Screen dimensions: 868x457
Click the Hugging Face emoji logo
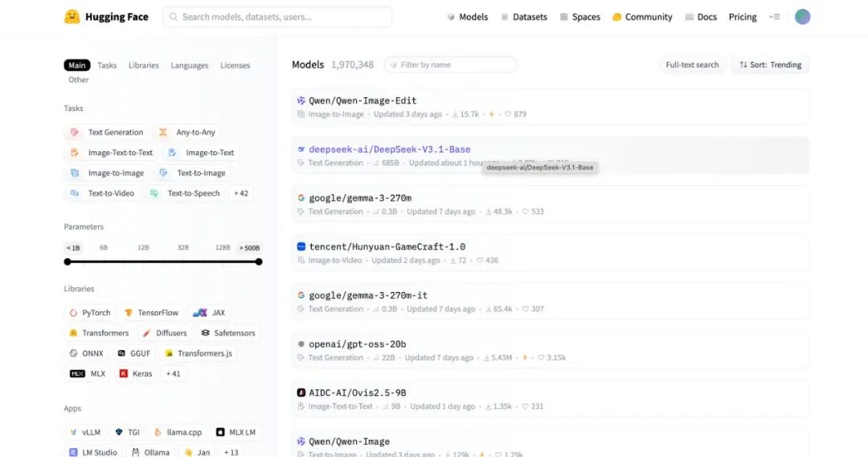point(72,17)
